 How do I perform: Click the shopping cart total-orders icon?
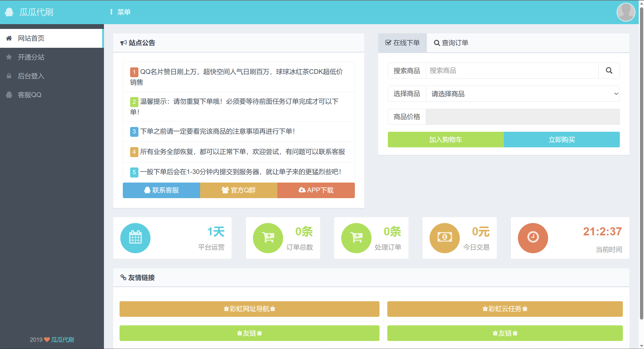tap(268, 238)
